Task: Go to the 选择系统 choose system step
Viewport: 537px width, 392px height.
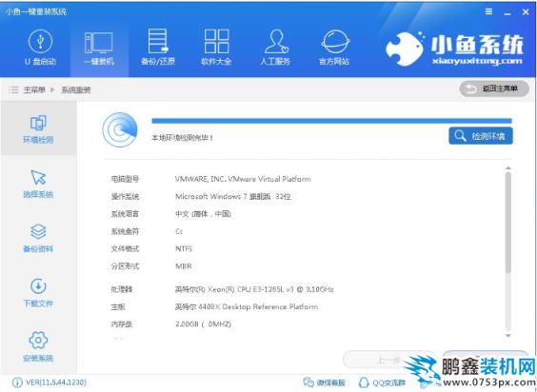Action: (x=38, y=184)
